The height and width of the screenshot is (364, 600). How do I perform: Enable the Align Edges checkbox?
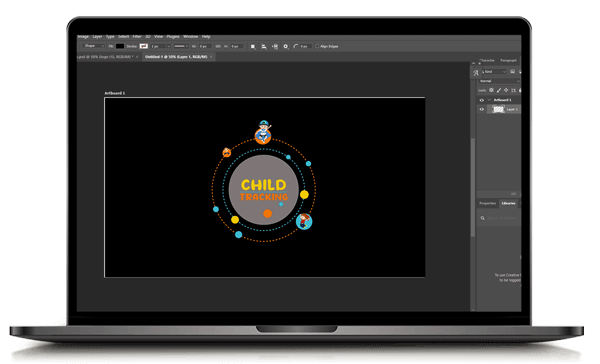click(317, 46)
